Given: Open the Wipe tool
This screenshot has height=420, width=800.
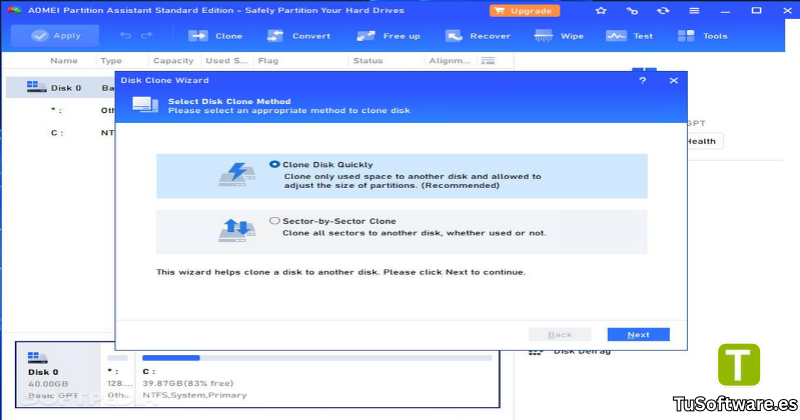Looking at the screenshot, I should pos(559,36).
